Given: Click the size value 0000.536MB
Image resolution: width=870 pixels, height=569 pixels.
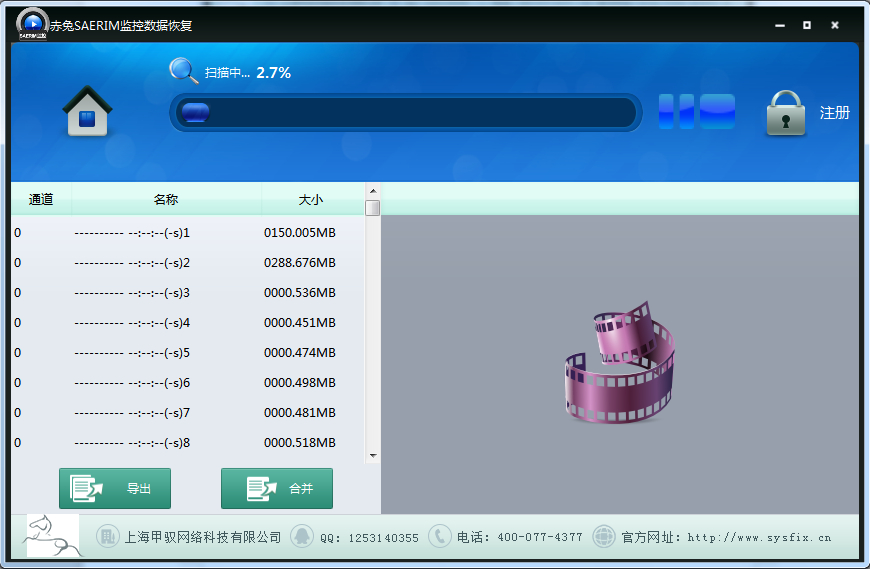Looking at the screenshot, I should pos(300,292).
